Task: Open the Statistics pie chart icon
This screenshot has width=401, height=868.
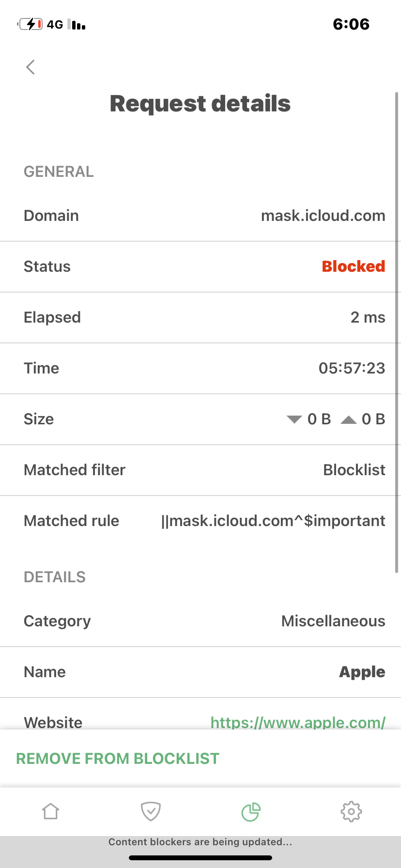Action: [251, 812]
